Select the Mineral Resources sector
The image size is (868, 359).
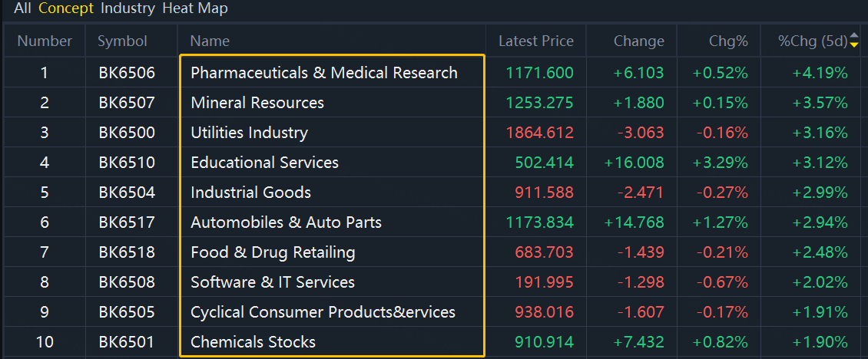257,103
